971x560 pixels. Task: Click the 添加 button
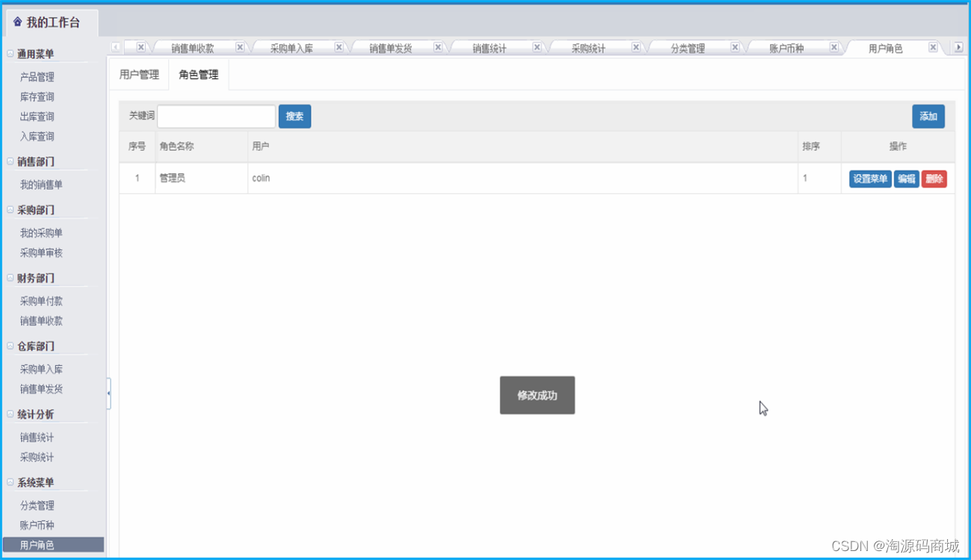coord(928,116)
